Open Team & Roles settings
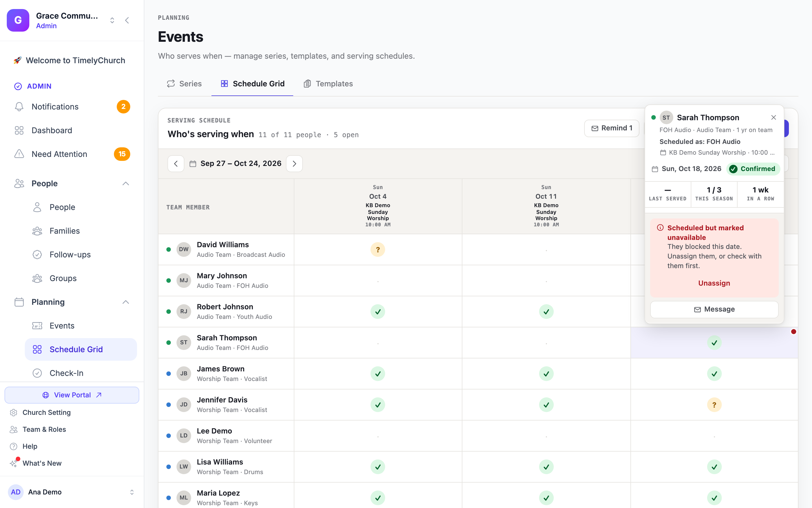This screenshot has height=508, width=812. (x=44, y=429)
